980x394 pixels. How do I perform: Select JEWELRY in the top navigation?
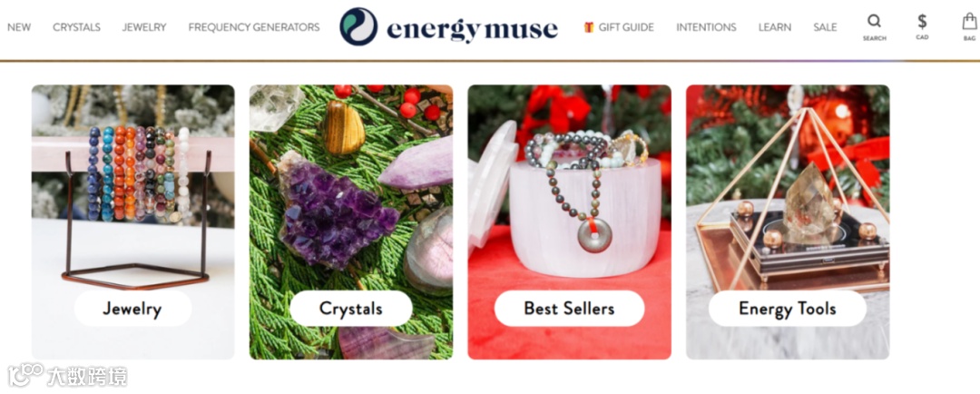click(144, 27)
